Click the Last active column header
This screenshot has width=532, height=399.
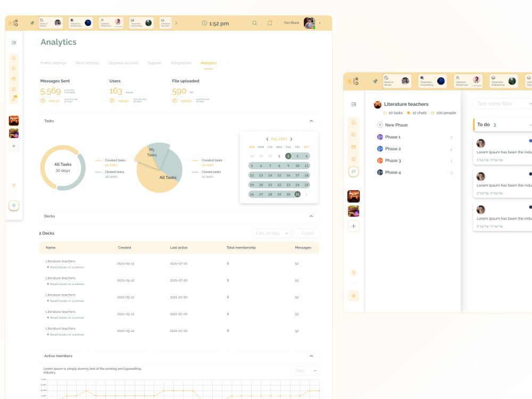pyautogui.click(x=178, y=248)
